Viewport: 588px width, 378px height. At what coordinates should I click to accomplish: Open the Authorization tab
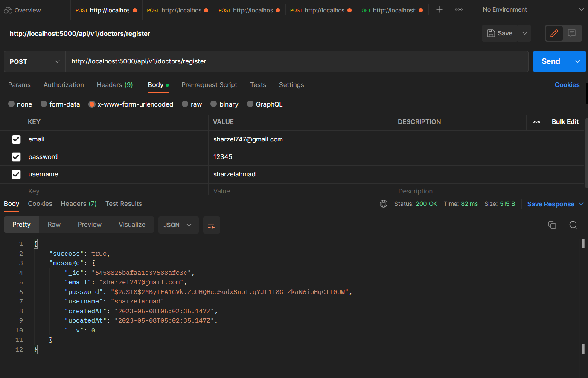pos(63,85)
